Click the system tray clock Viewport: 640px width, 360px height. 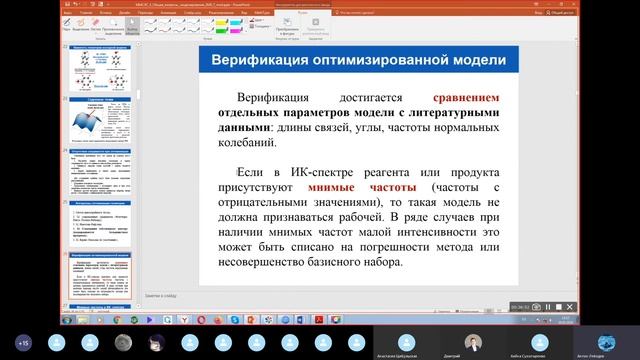point(566,320)
